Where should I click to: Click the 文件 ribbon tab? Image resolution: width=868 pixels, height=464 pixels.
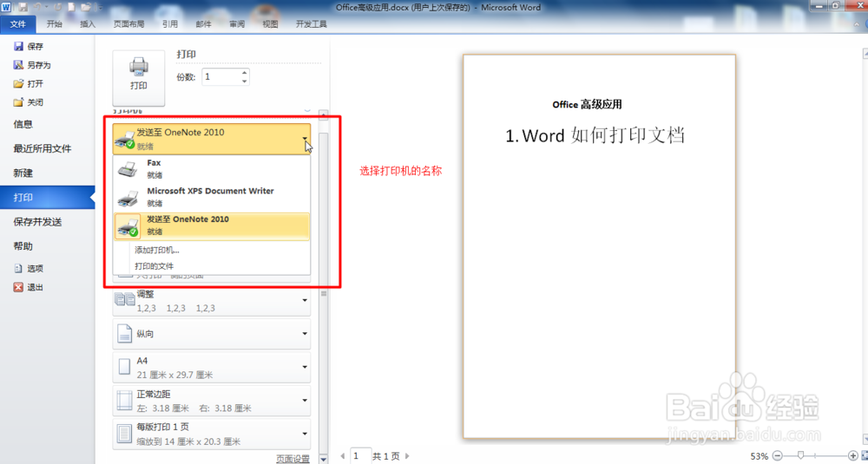[18, 24]
